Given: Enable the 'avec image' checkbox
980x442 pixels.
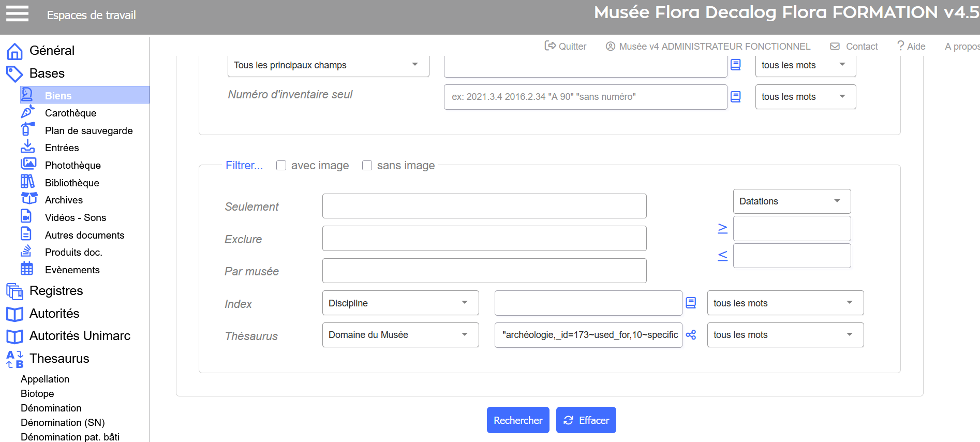Looking at the screenshot, I should click(x=281, y=166).
